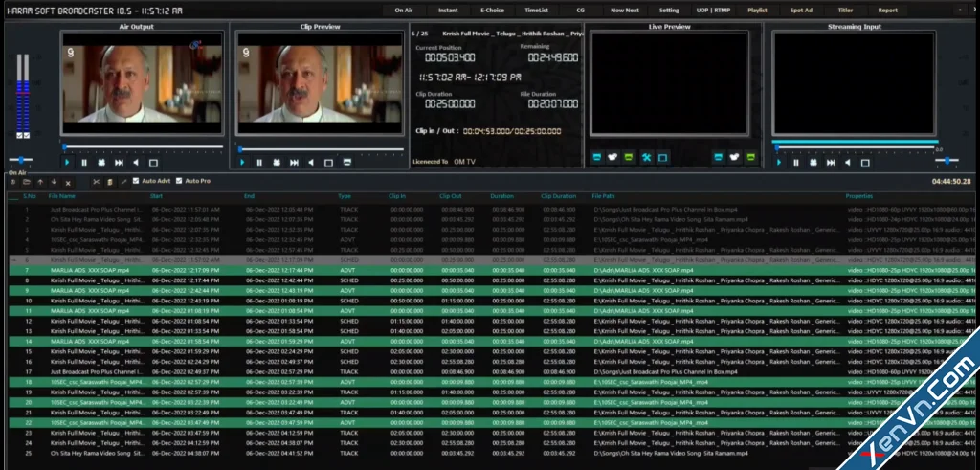Click the pencil edit icon in On Air toolbar
The image size is (980, 470).
pos(123,182)
